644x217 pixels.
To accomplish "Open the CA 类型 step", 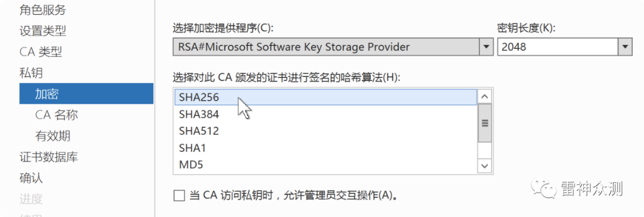I will coord(41,52).
